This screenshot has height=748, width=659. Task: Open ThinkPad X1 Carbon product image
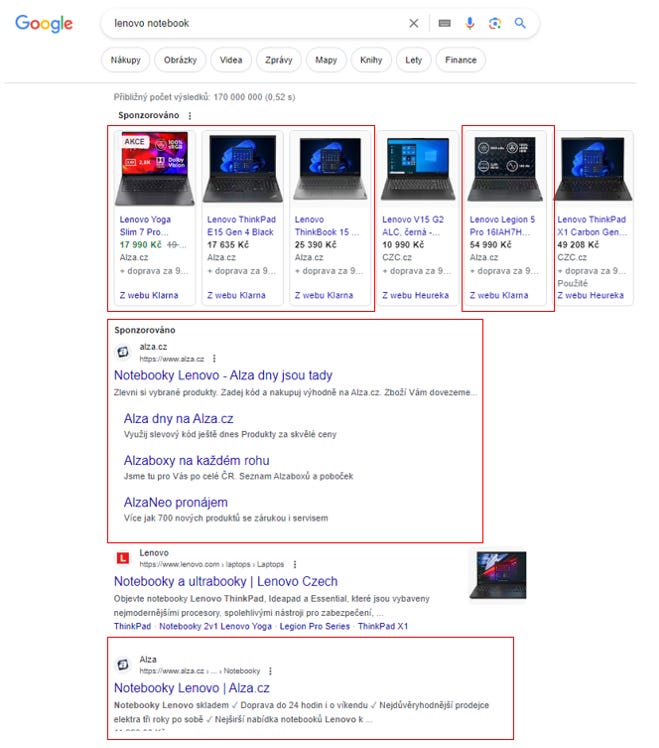(594, 169)
